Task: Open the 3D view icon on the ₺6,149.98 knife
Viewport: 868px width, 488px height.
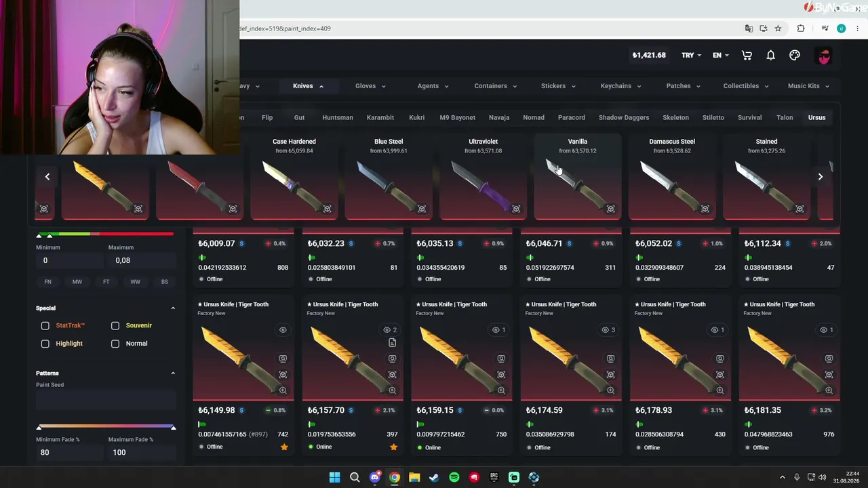Action: (283, 374)
